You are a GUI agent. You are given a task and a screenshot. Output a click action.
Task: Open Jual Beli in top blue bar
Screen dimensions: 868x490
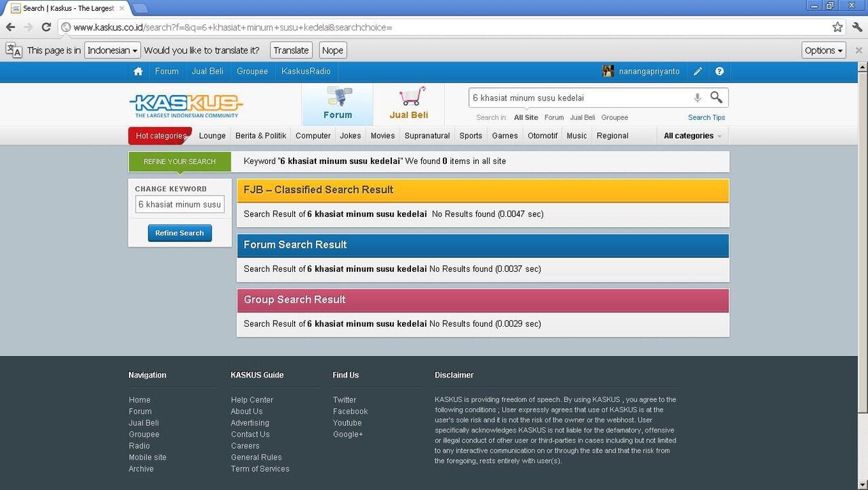click(208, 71)
